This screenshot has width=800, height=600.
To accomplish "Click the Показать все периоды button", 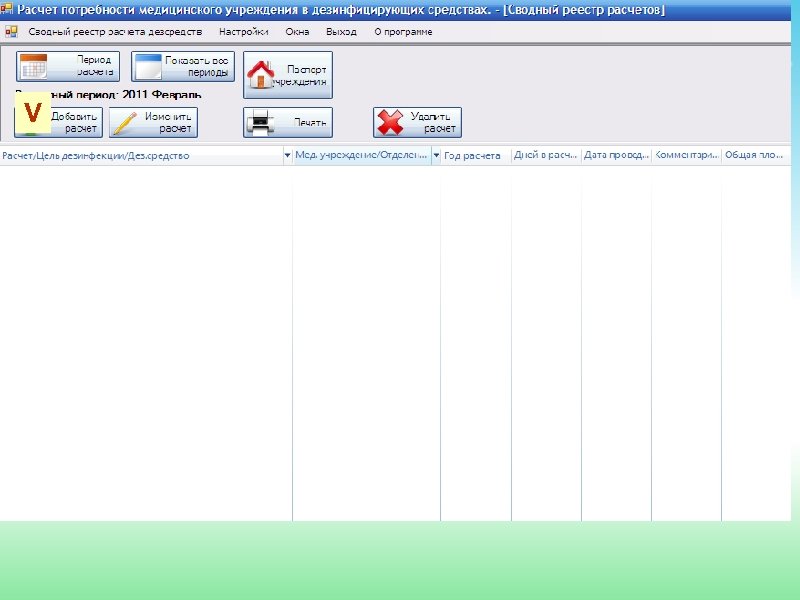I will click(x=183, y=66).
